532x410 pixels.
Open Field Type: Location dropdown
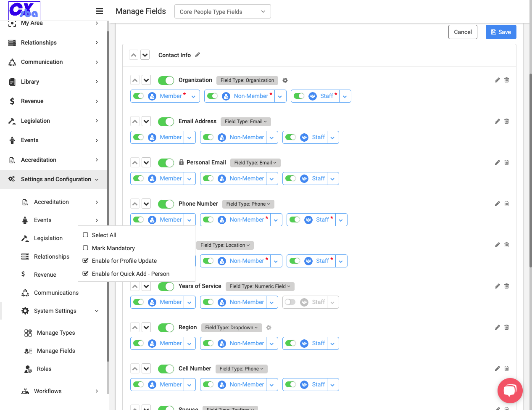225,245
